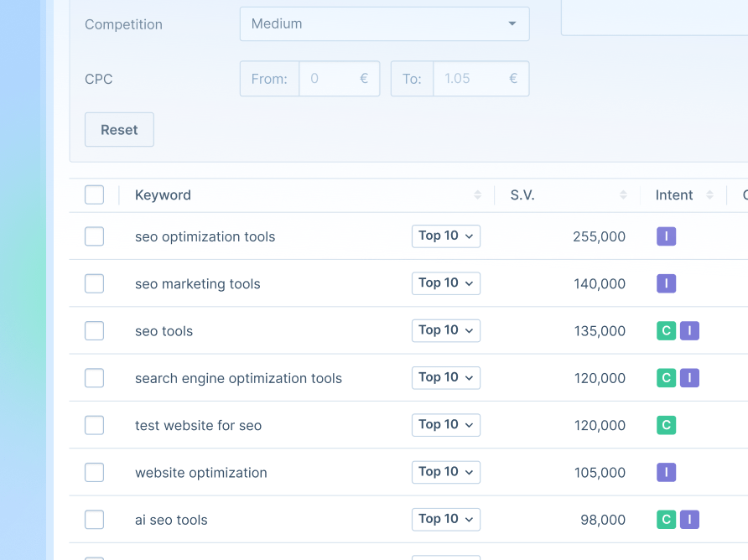Click the Reset button to clear filters

(x=118, y=129)
